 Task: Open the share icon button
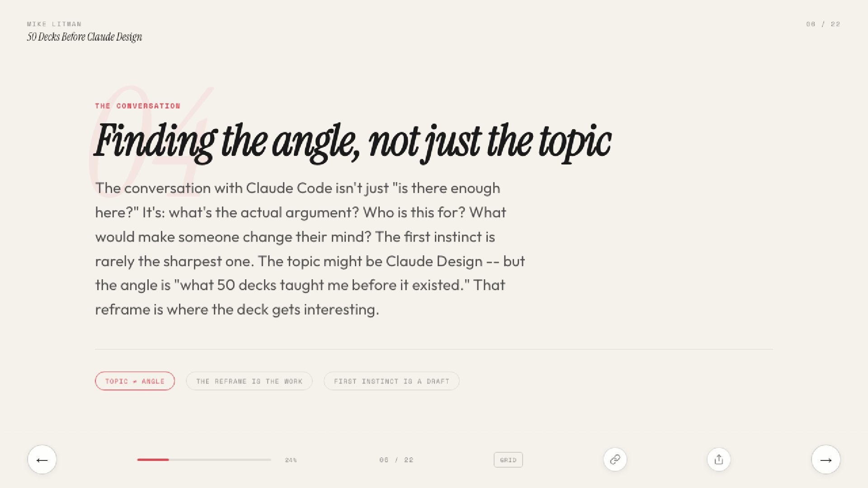coord(718,460)
